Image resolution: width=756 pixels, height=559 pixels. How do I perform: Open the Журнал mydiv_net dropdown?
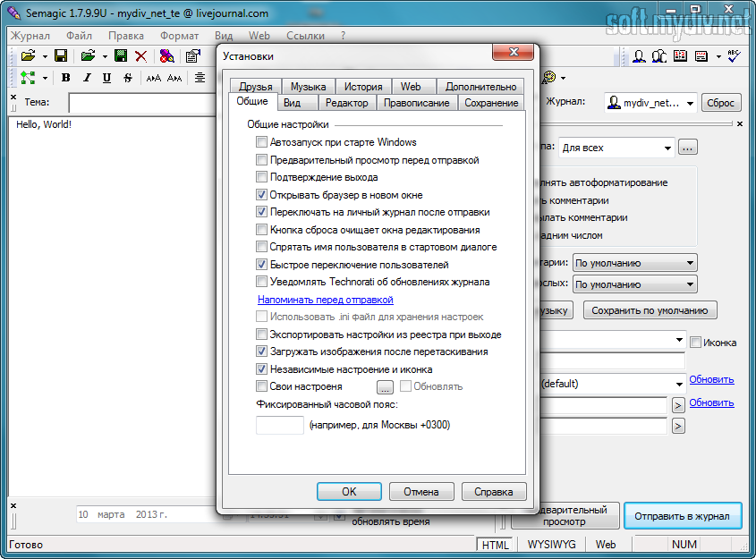(x=650, y=103)
